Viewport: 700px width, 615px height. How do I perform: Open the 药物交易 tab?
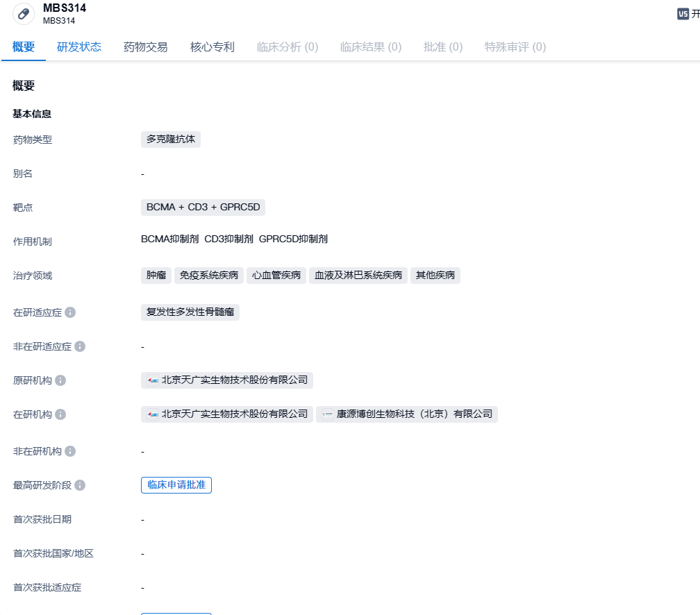146,47
